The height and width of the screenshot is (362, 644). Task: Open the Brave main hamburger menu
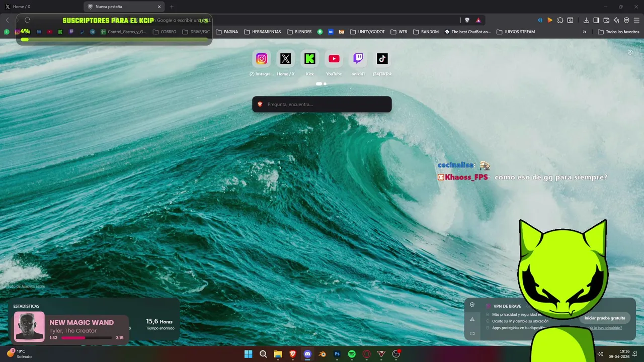[x=636, y=20]
